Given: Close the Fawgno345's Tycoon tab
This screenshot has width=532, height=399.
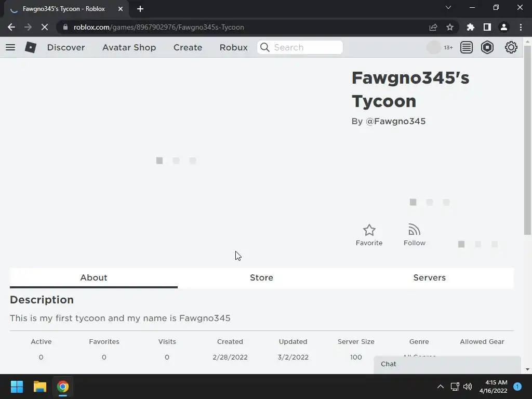Looking at the screenshot, I should (121, 9).
